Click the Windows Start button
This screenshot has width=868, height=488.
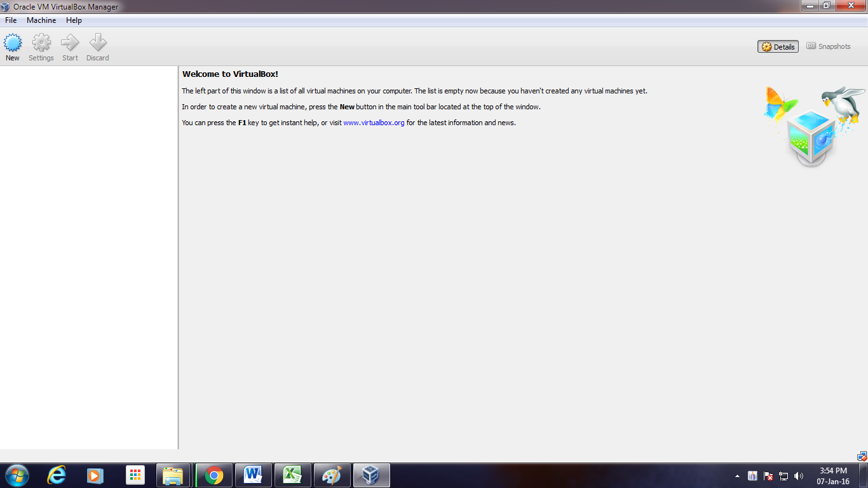pyautogui.click(x=17, y=475)
